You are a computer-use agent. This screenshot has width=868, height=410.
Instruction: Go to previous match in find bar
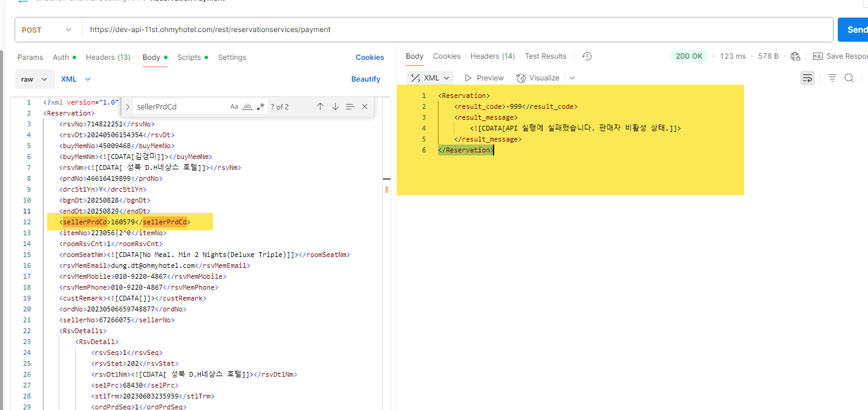click(x=320, y=106)
